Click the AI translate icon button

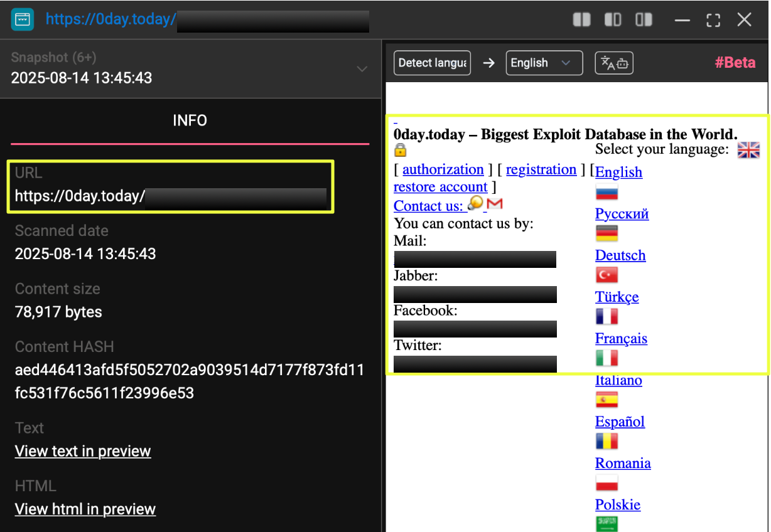pyautogui.click(x=615, y=63)
